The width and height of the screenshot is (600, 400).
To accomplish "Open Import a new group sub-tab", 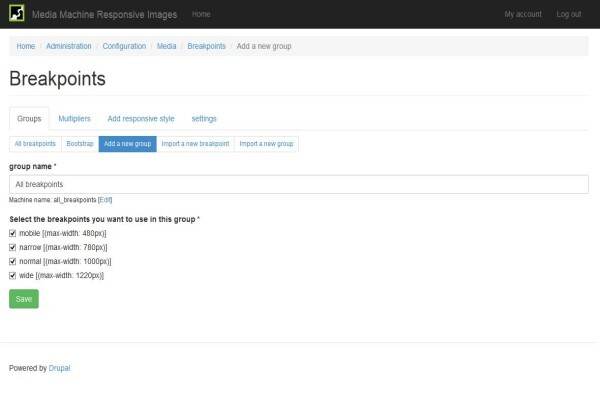I will [x=266, y=144].
